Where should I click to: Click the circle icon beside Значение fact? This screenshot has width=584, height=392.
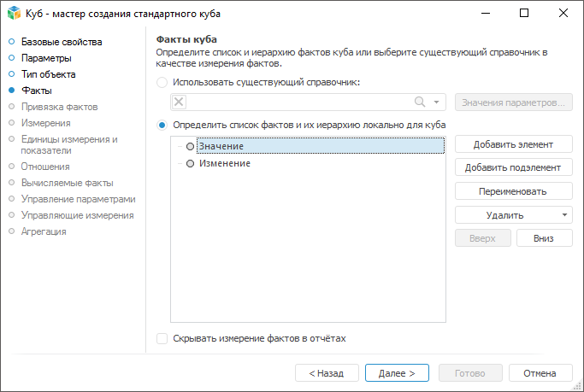point(190,147)
